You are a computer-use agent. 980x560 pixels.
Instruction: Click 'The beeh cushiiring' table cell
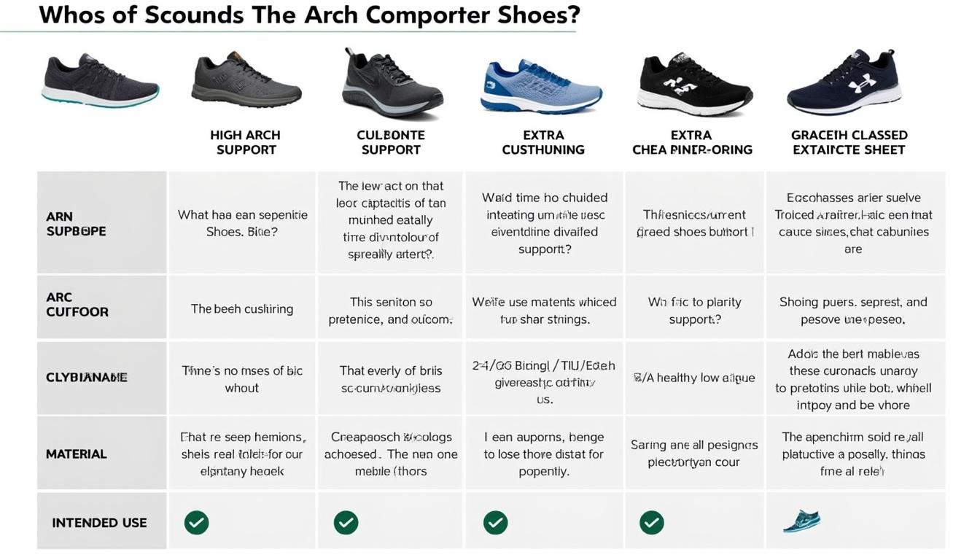pyautogui.click(x=242, y=308)
